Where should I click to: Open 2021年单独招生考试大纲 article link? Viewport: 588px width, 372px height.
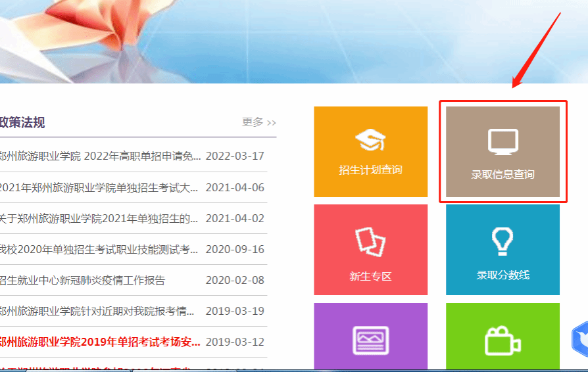click(x=99, y=188)
